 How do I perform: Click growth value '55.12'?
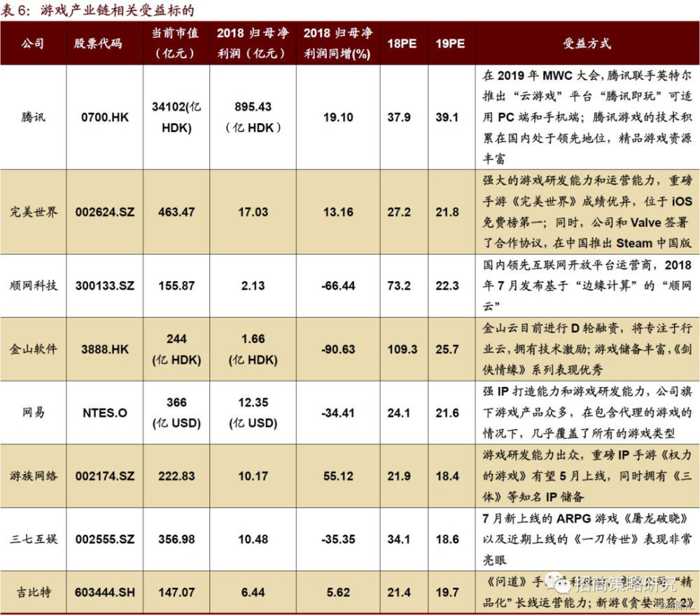coord(338,476)
